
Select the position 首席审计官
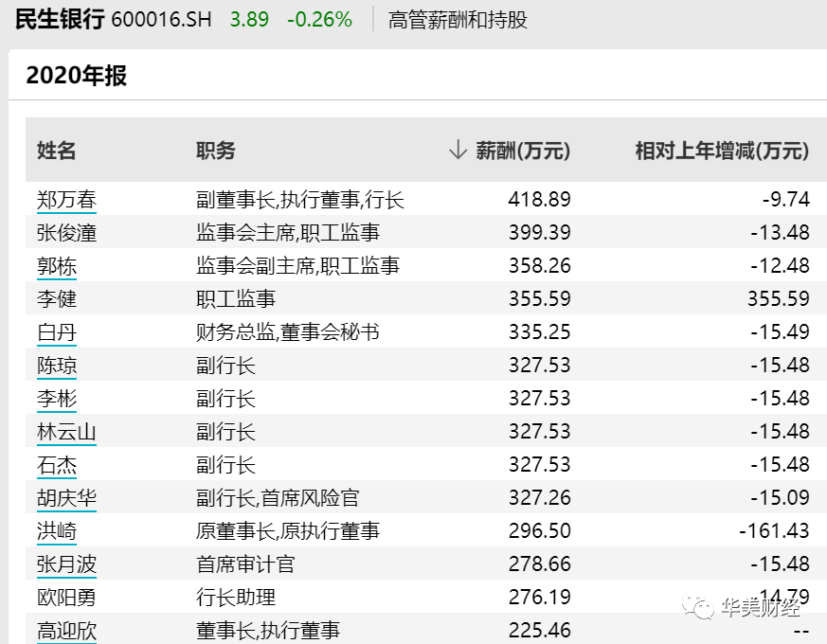pos(245,564)
